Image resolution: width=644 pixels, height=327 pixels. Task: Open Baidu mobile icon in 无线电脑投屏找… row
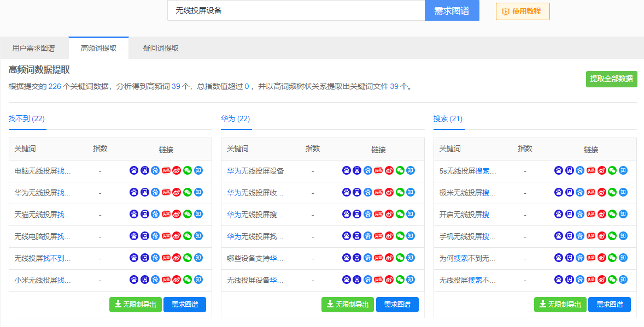(144, 236)
